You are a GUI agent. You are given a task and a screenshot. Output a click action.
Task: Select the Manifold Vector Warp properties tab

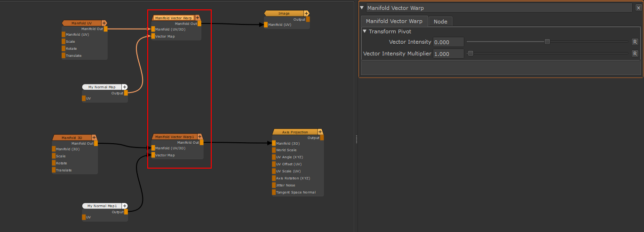click(394, 21)
